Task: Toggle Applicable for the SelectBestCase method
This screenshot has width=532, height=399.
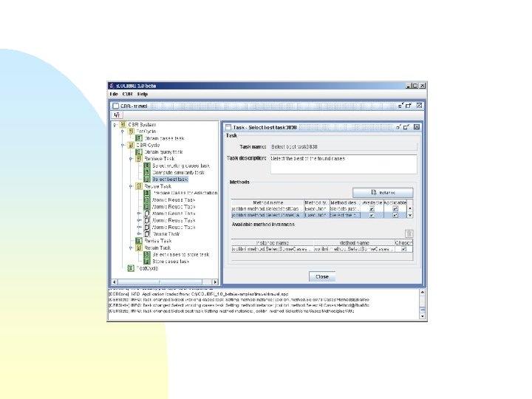Action: tap(395, 208)
